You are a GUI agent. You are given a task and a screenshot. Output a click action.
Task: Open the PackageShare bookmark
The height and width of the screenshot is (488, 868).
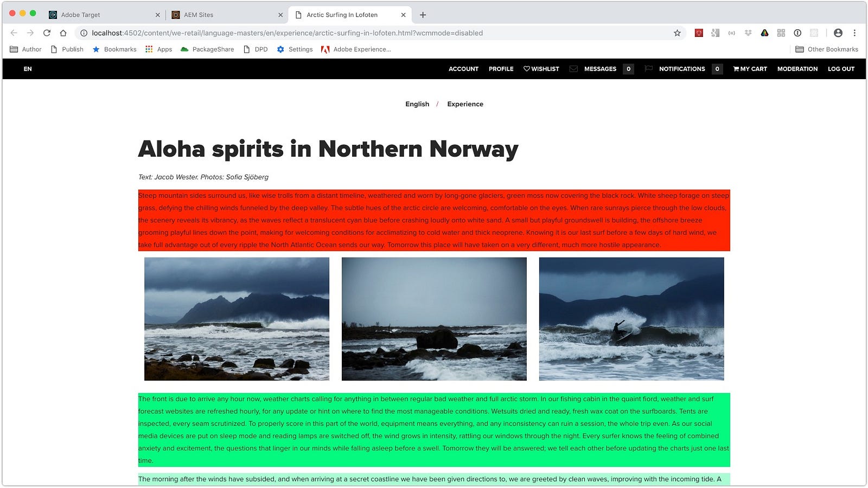point(207,49)
